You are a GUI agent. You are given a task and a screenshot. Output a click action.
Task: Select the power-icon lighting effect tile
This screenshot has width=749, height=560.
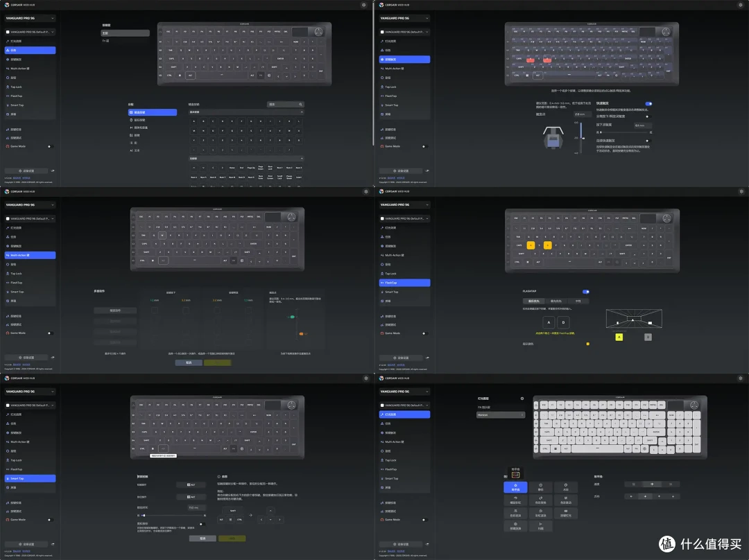point(541,487)
